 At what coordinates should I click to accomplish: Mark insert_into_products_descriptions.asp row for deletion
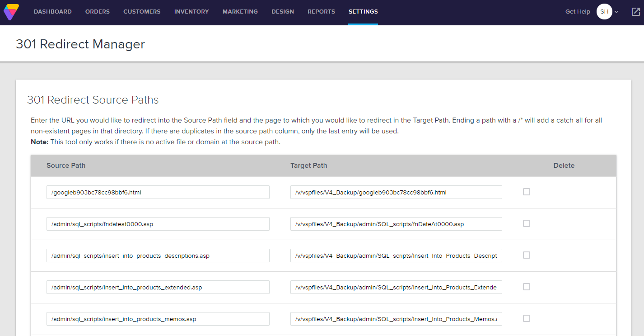pos(526,255)
